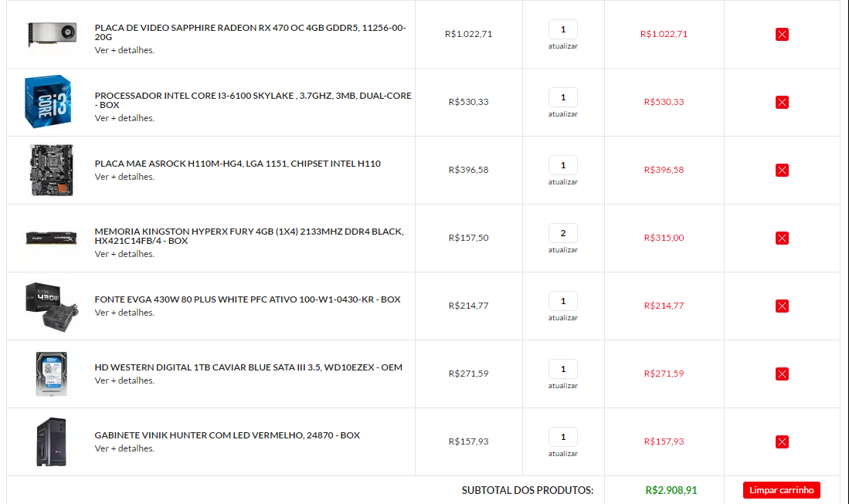The height and width of the screenshot is (504, 849).
Task: Remove Western Digital 1TB HD item
Action: tap(781, 374)
